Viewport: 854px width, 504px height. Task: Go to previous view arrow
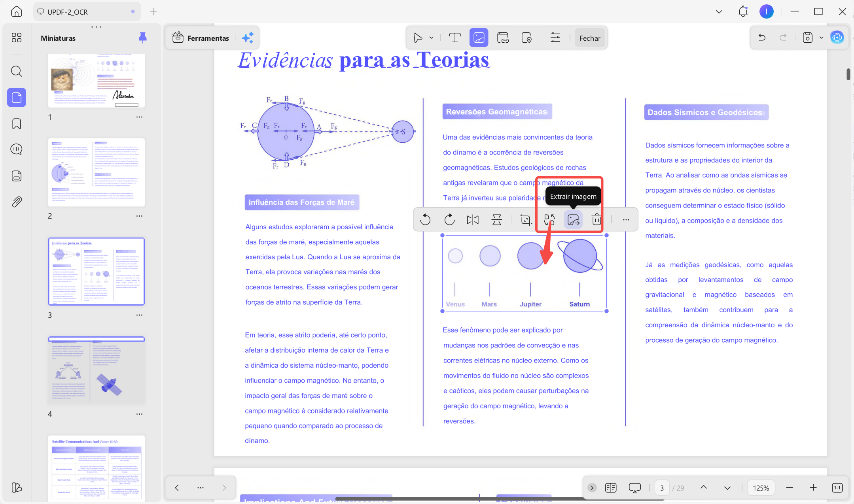[177, 488]
